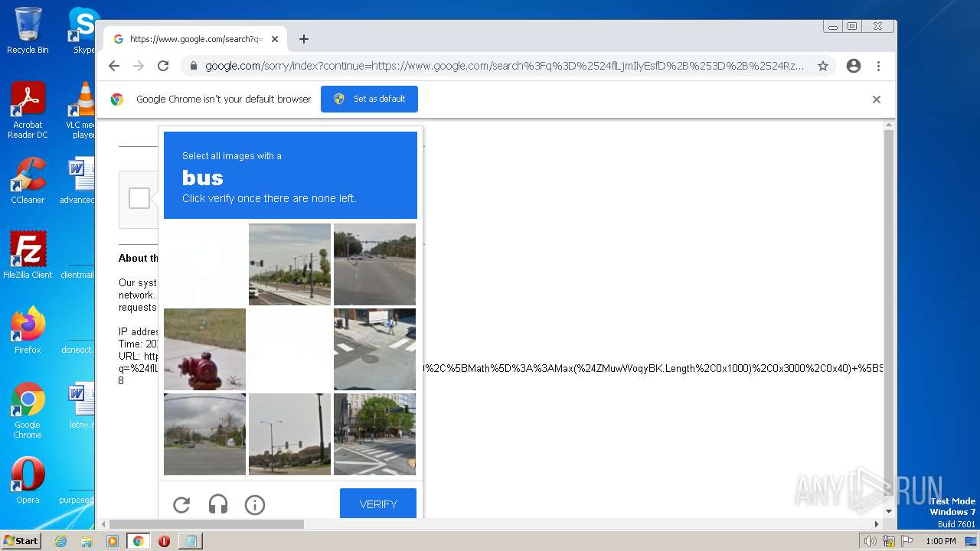Focus the address bar URL
Screen dimensions: 980x551
[x=504, y=66]
